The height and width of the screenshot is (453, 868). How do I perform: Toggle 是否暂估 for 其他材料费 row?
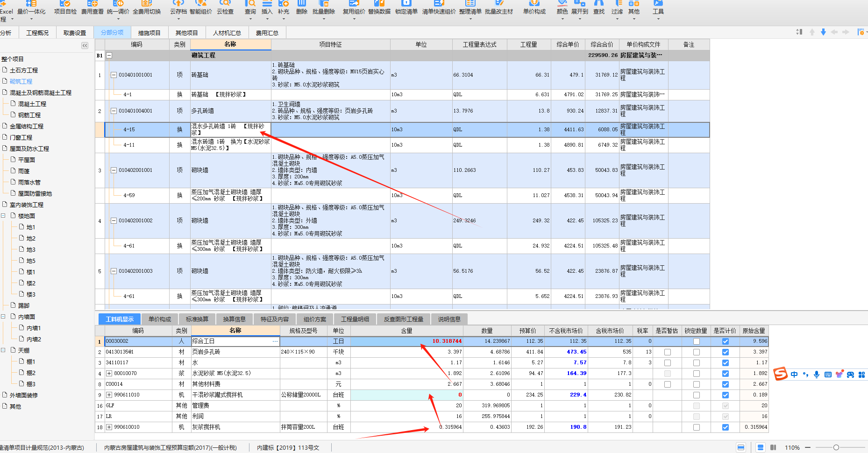coord(668,384)
